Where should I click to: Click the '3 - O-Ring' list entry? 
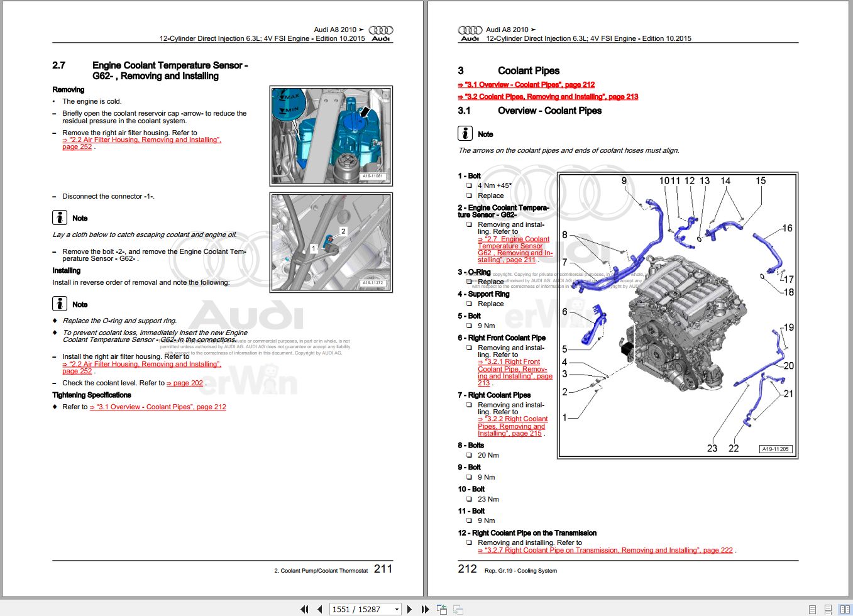tap(474, 272)
